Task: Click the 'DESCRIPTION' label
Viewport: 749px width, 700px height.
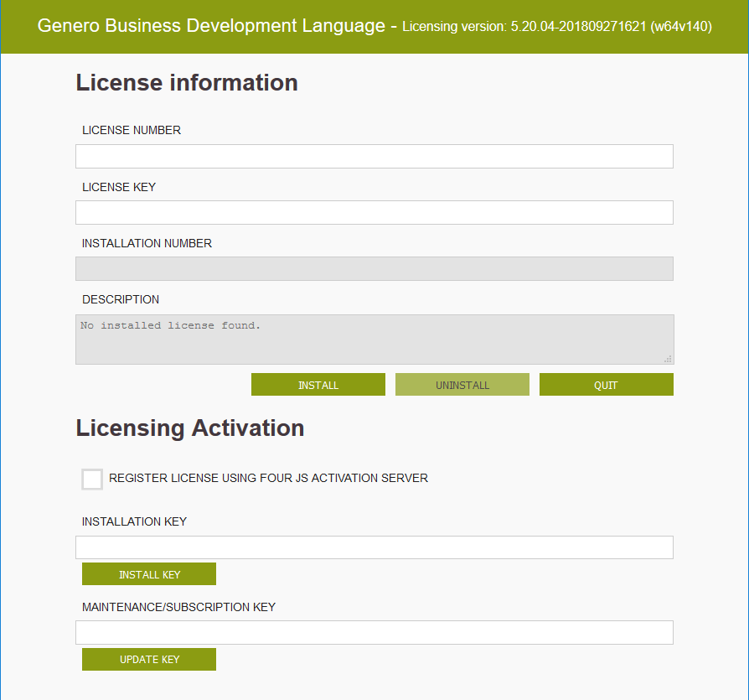Action: click(121, 299)
